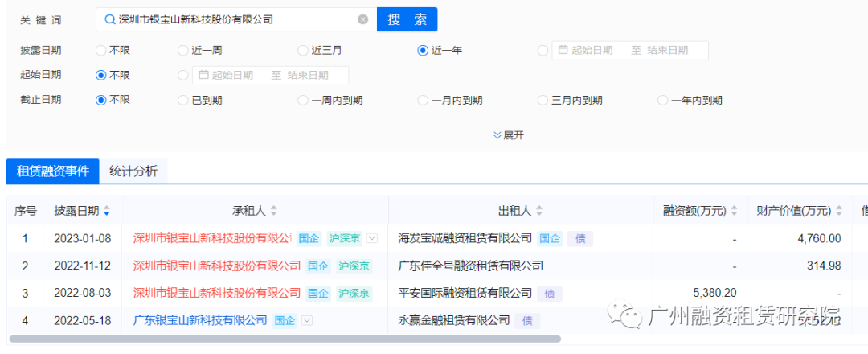
Task: Open calendar icon in 披露日期 date range
Action: (x=563, y=50)
